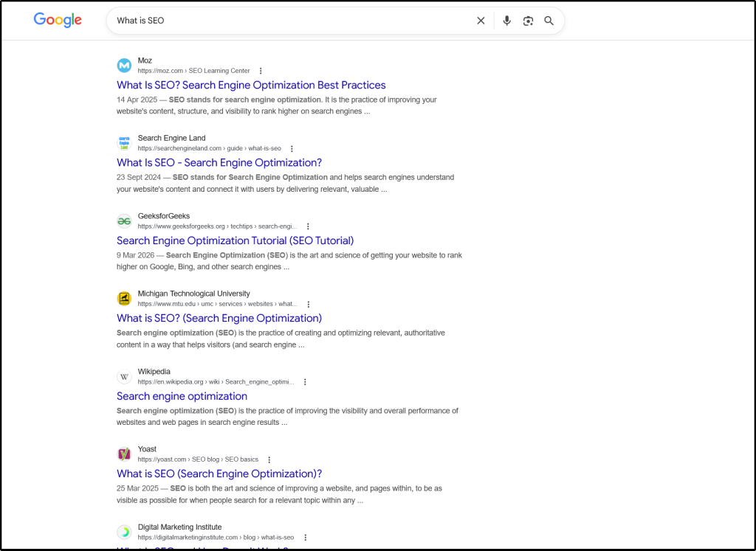Start voice search with microphone icon
The width and height of the screenshot is (756, 551).
coord(506,21)
